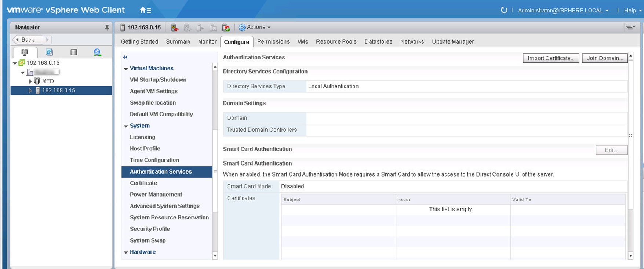The width and height of the screenshot is (644, 269).
Task: Open Hosts and Clusters navigator view
Action: click(25, 52)
